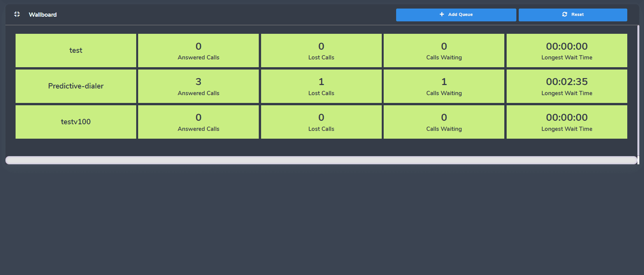
Task: Click the exit fullscreen compress icon
Action: (x=17, y=14)
